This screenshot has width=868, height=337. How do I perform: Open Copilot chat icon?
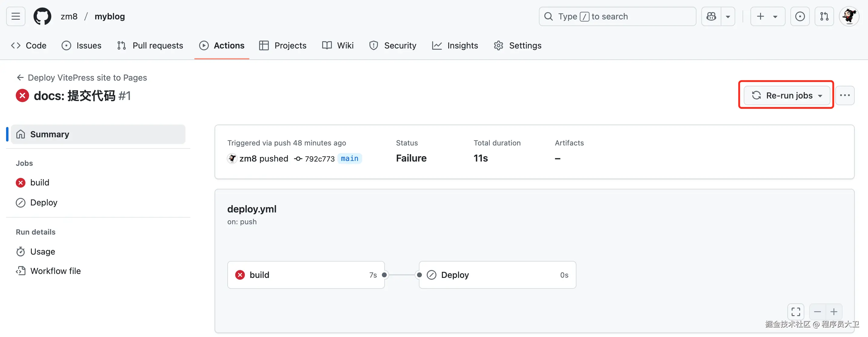[x=711, y=16]
